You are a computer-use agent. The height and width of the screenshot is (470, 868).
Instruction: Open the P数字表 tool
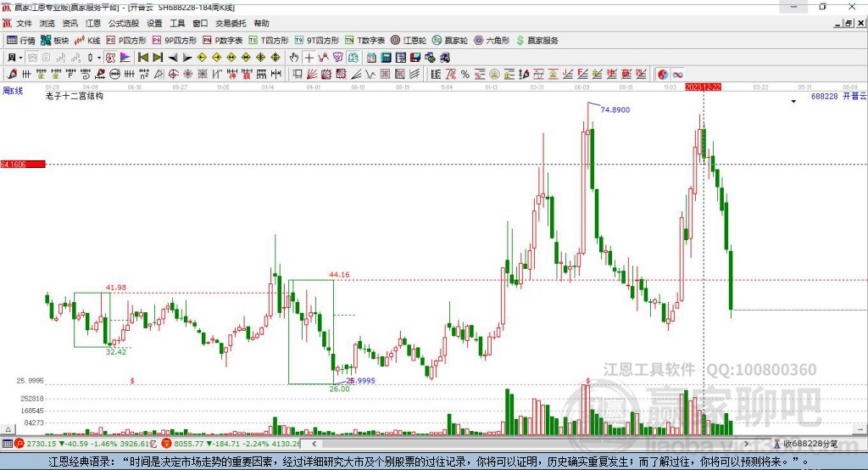pyautogui.click(x=223, y=41)
